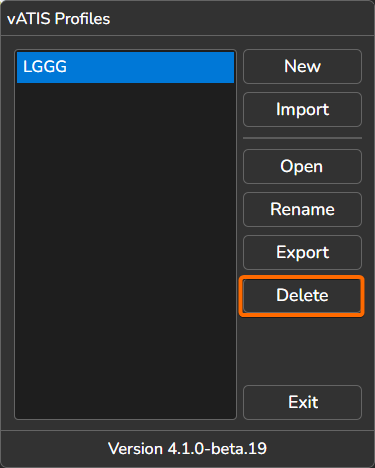The height and width of the screenshot is (468, 375).
Task: Export the LGGG profile
Action: coord(302,252)
